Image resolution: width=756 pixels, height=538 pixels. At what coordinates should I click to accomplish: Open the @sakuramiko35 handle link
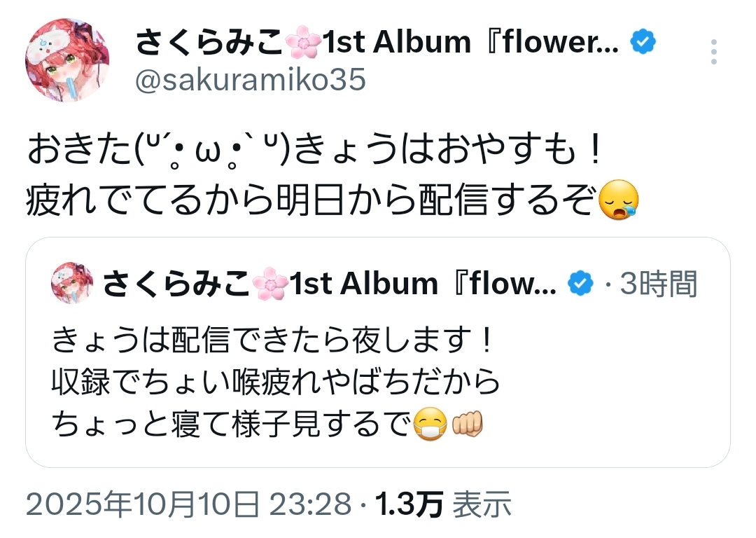point(250,81)
